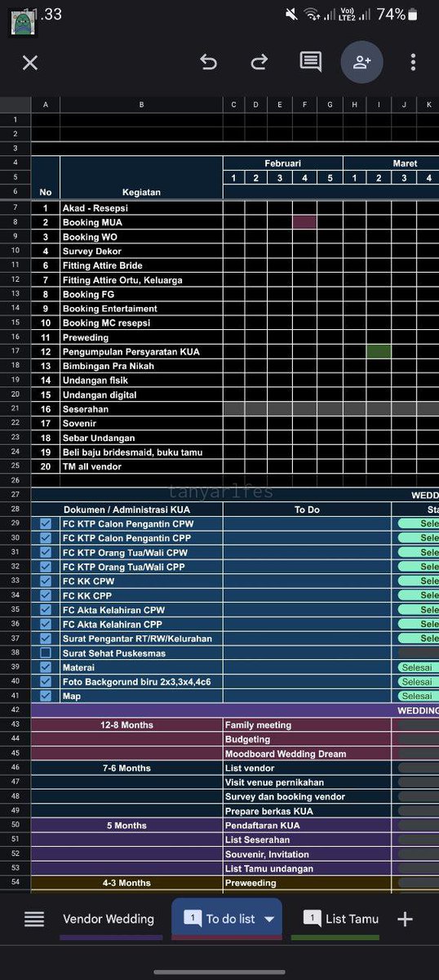The height and width of the screenshot is (980, 439).
Task: Open the three-dot overflow menu
Action: (414, 62)
